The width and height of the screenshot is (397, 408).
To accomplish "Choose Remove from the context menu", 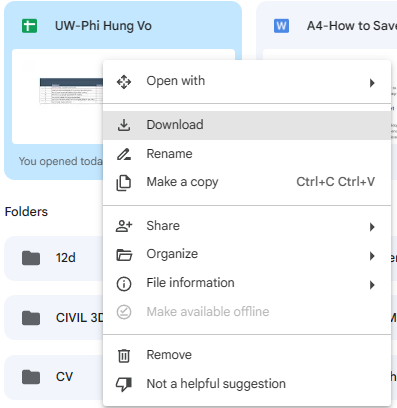I will coord(247,355).
